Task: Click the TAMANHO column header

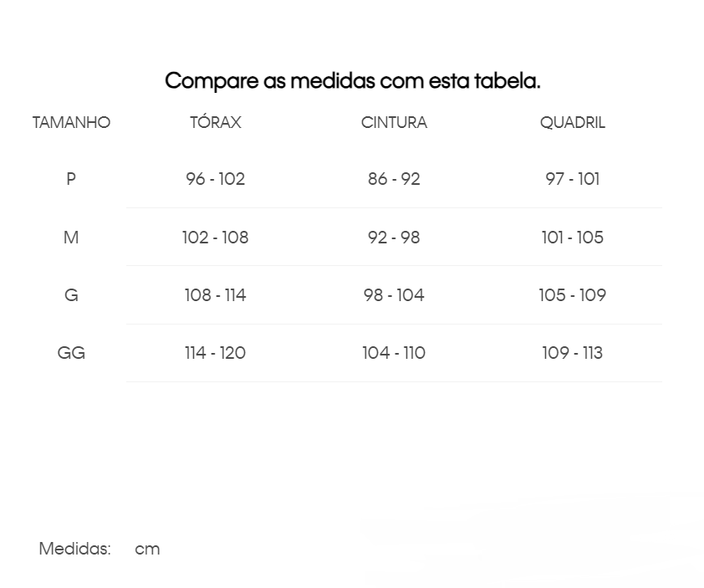Action: pyautogui.click(x=71, y=123)
